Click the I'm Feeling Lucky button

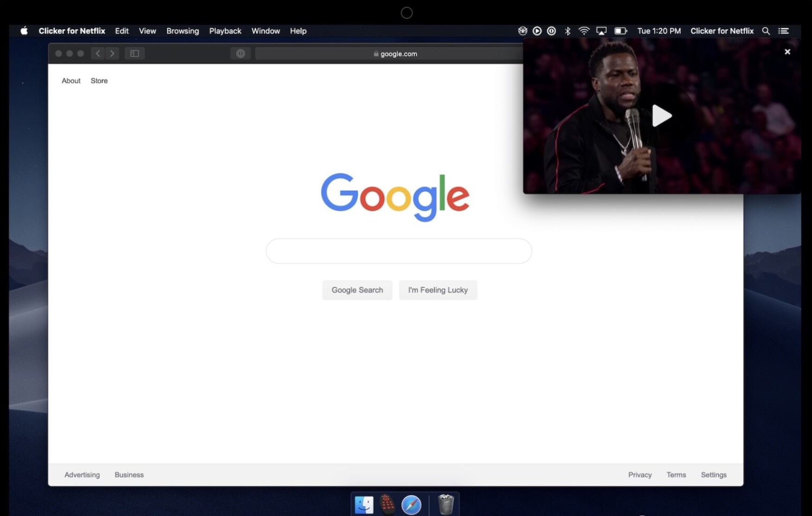coord(438,290)
